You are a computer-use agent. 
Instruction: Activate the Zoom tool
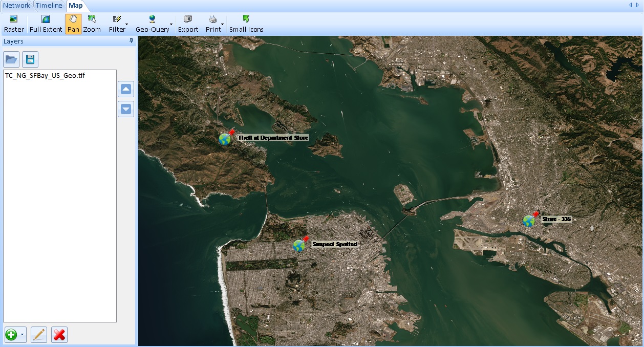point(92,21)
